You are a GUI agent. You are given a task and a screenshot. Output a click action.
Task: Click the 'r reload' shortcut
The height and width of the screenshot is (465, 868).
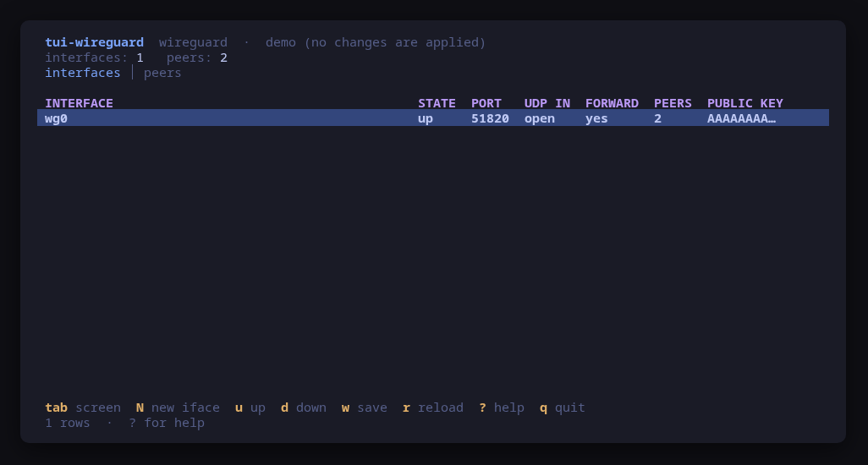tap(433, 408)
